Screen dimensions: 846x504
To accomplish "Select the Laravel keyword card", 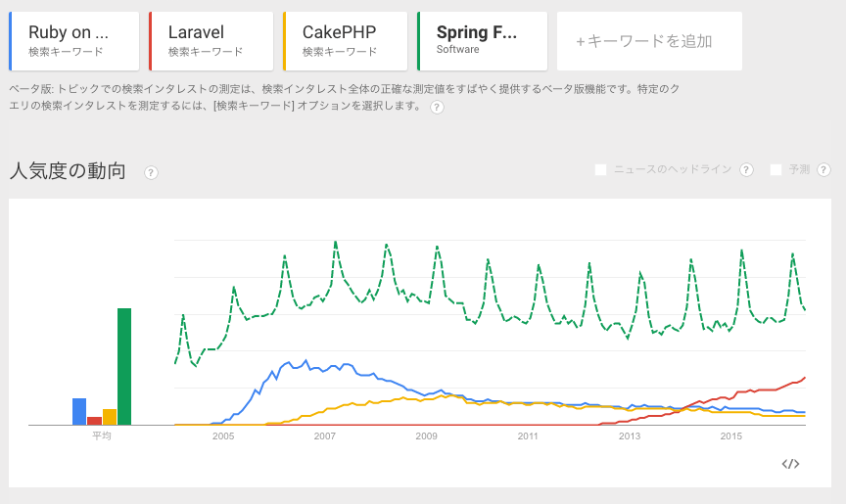I will pos(211,41).
